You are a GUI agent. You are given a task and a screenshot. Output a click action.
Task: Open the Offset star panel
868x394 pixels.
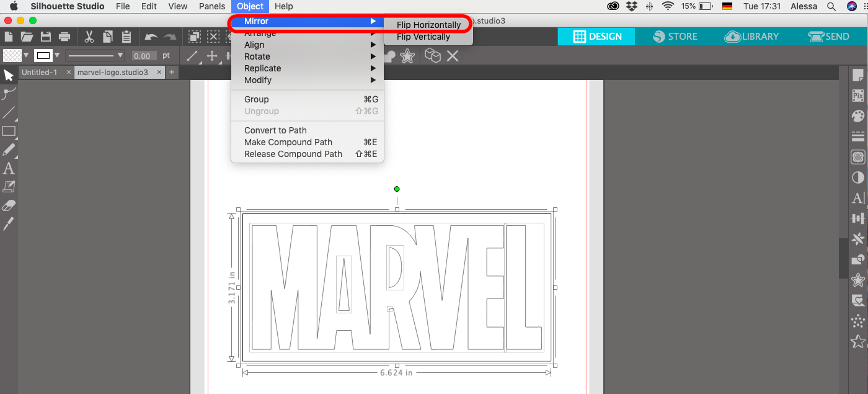point(858,280)
